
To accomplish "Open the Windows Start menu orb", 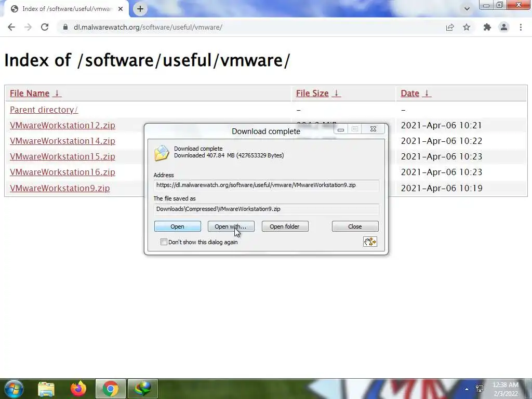I will [x=14, y=389].
